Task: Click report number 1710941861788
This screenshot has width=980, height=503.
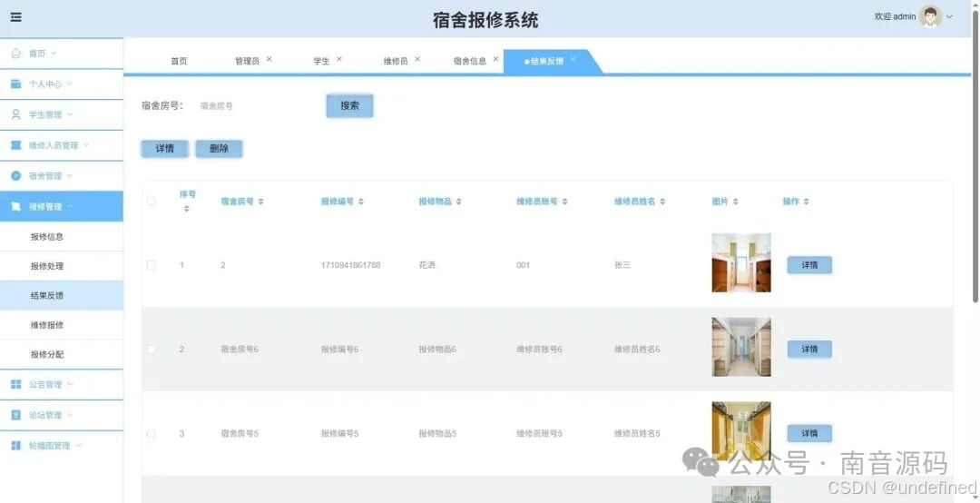Action: pos(350,265)
